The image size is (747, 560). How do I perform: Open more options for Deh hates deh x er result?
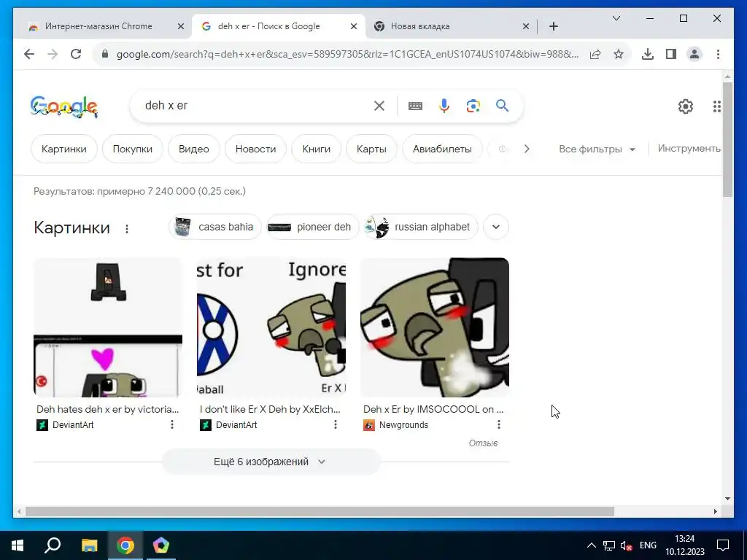(172, 424)
